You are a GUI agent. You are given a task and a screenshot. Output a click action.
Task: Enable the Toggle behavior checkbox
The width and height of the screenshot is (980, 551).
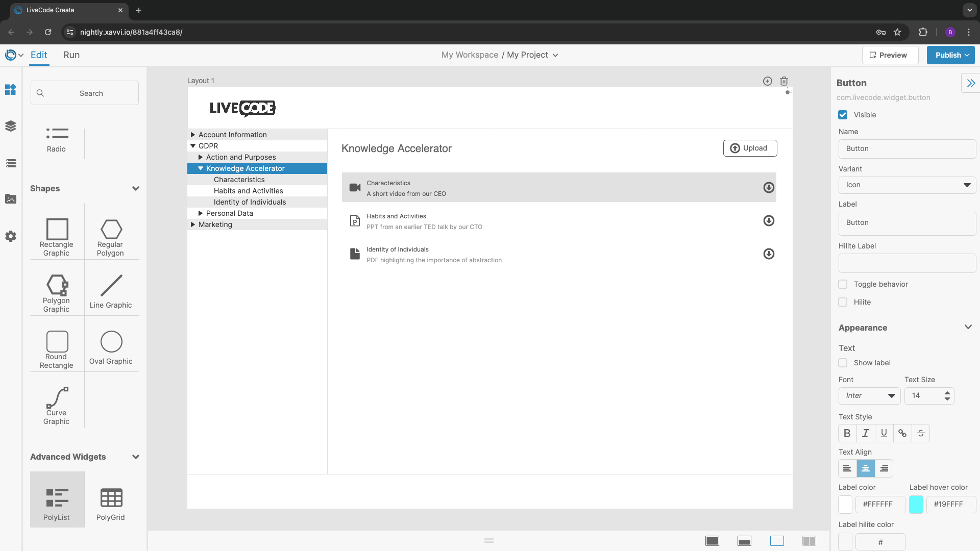click(843, 284)
